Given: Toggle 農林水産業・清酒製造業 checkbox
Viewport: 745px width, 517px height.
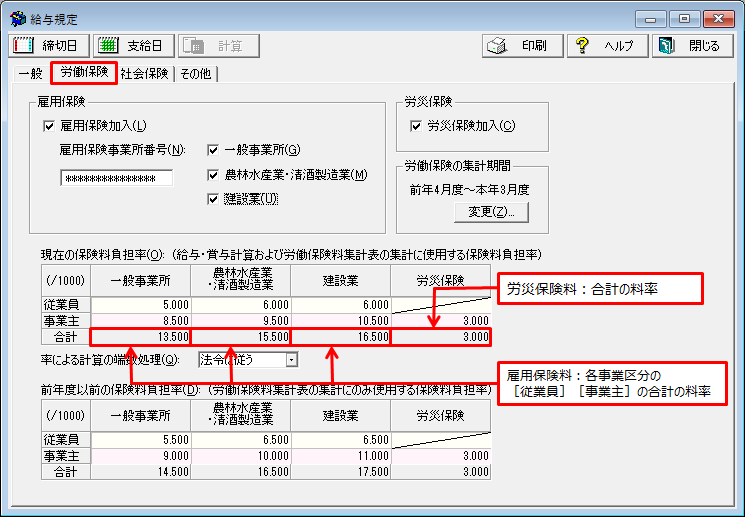Looking at the screenshot, I should [213, 174].
